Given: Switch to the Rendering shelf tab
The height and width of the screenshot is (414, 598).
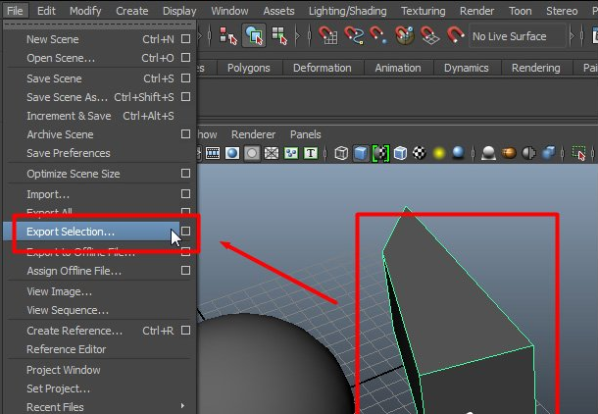Looking at the screenshot, I should (x=536, y=68).
